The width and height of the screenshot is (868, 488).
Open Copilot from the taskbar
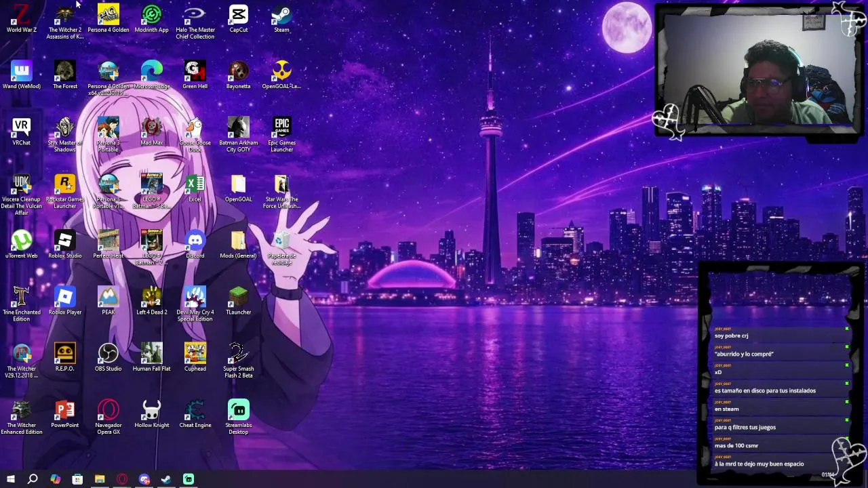[x=55, y=479]
